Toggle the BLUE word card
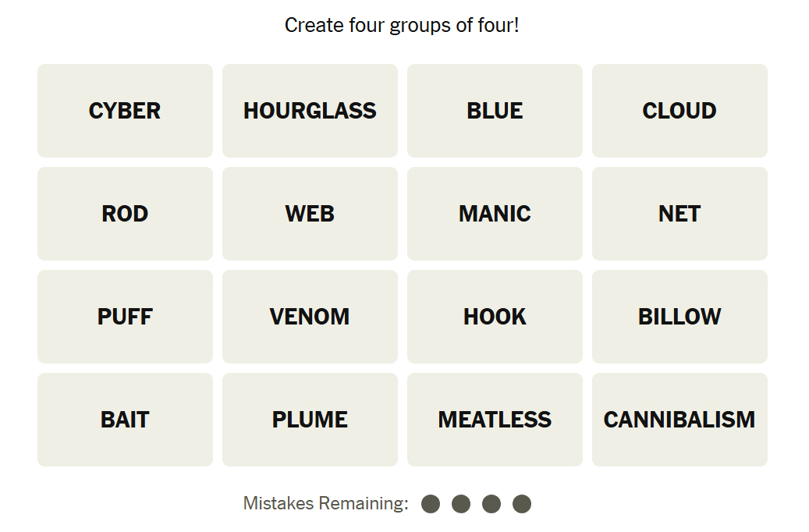This screenshot has width=809, height=532. (x=495, y=111)
